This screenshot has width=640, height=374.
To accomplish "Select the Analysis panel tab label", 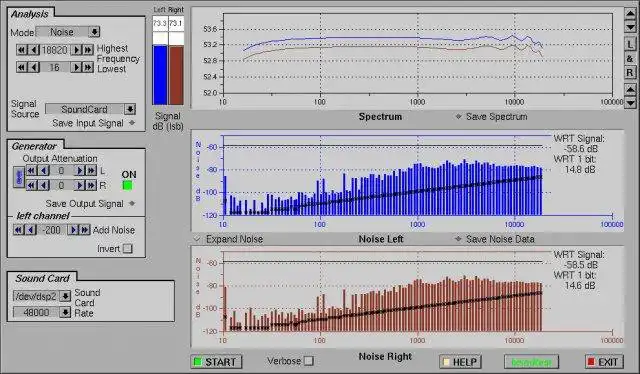I will tap(30, 13).
